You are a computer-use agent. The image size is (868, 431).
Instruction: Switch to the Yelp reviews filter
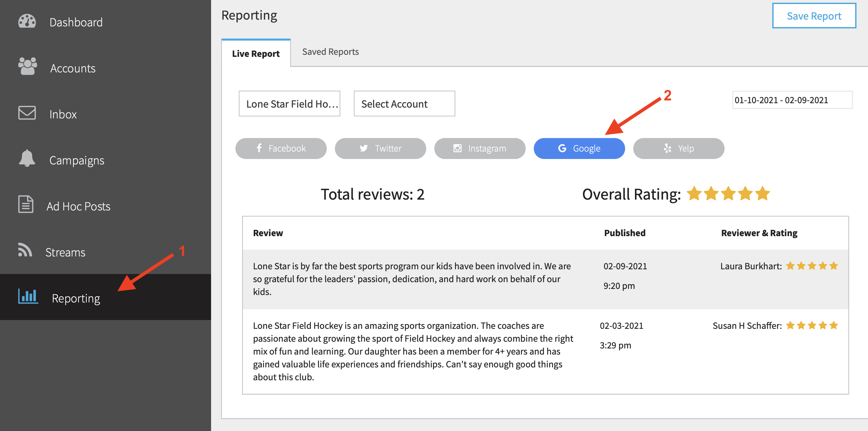(x=679, y=149)
